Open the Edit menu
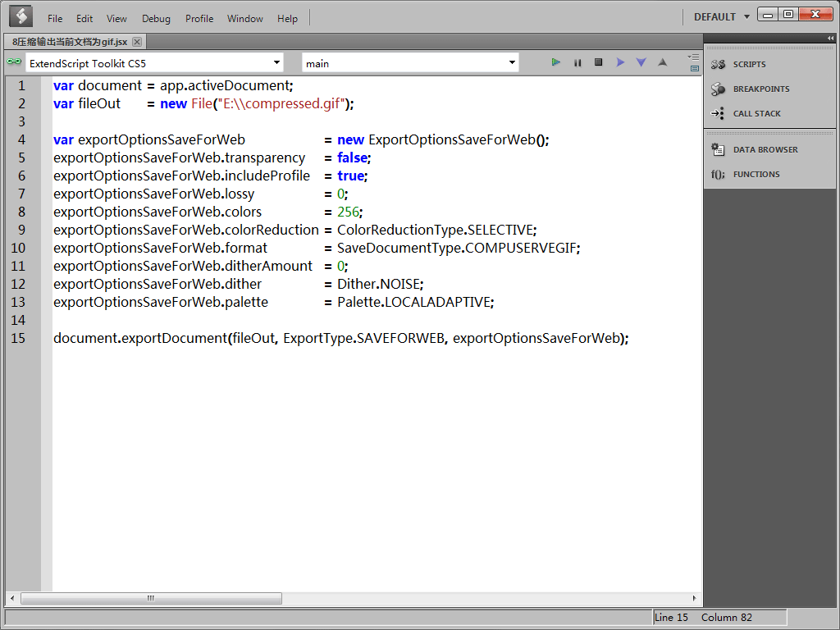This screenshot has width=840, height=630. coord(84,19)
